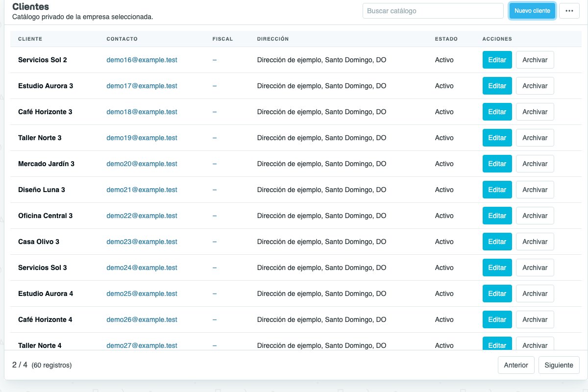Archive the Taller Norte 3 client
The image size is (588, 392).
tap(535, 138)
